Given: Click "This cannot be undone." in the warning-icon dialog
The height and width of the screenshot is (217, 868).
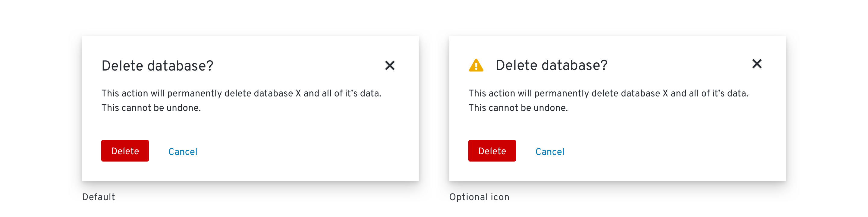Looking at the screenshot, I should click(518, 108).
